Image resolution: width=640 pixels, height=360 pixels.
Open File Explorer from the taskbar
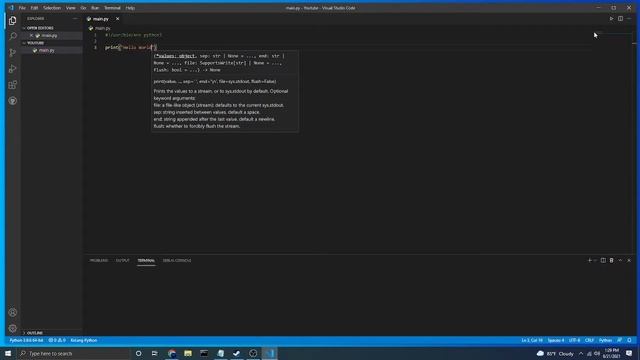click(x=188, y=353)
